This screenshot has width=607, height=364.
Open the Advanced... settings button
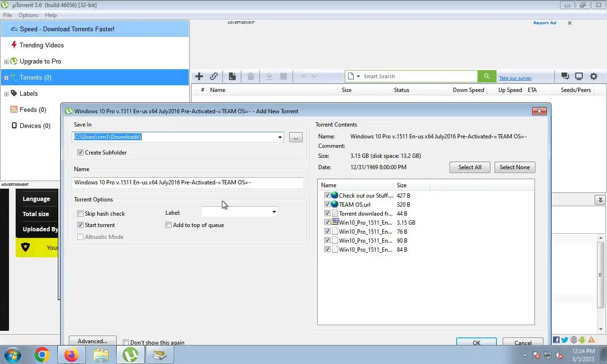92,341
